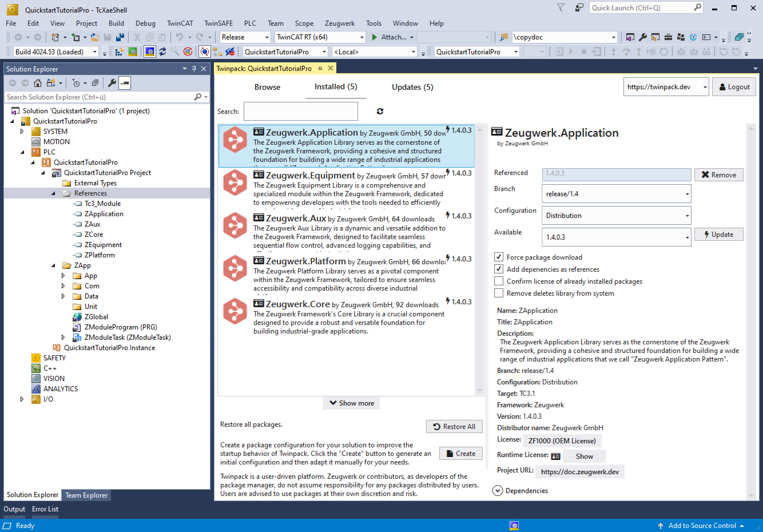Check Confirm license of already installed packages
The width and height of the screenshot is (763, 532).
[x=498, y=281]
